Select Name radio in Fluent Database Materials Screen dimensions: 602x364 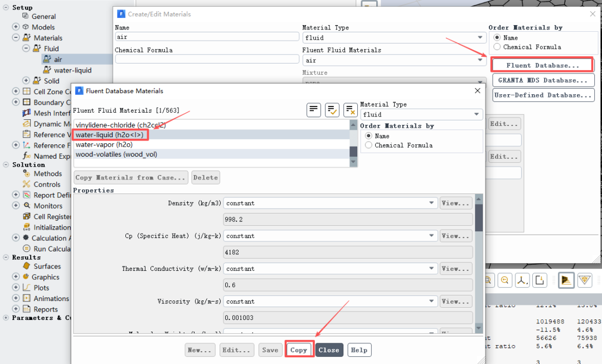pyautogui.click(x=368, y=136)
